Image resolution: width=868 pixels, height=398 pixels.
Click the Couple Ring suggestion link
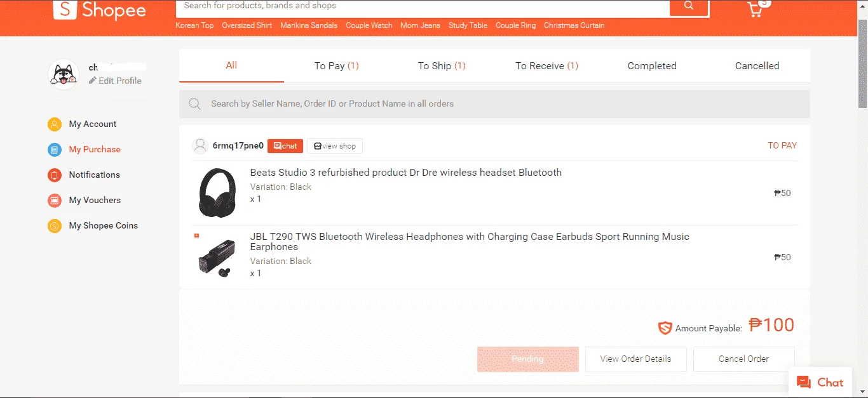coord(515,25)
